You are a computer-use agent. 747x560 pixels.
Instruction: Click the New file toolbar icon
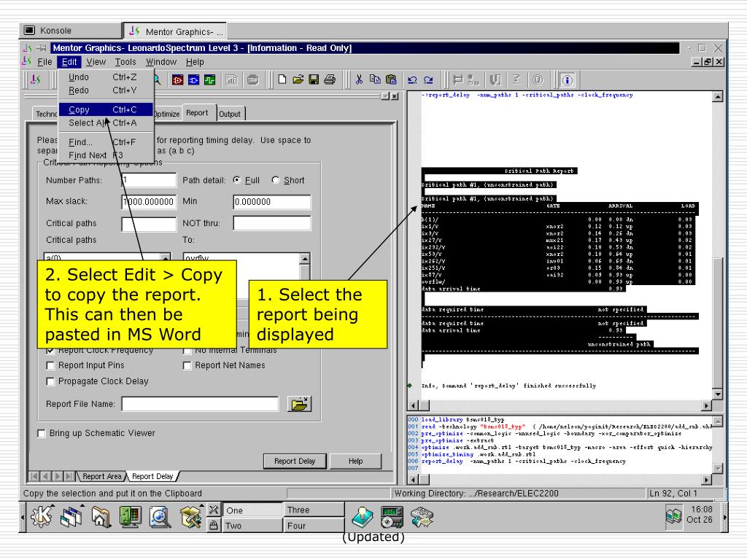click(282, 79)
